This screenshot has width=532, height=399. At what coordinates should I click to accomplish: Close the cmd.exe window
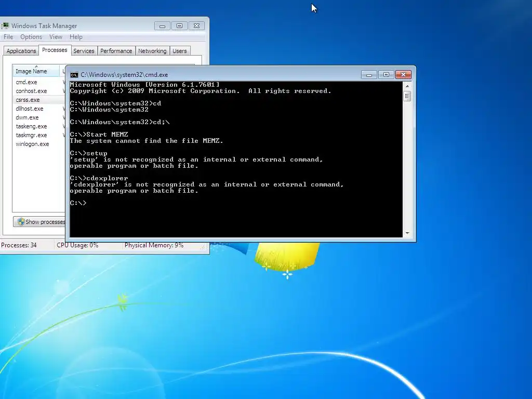tap(403, 75)
